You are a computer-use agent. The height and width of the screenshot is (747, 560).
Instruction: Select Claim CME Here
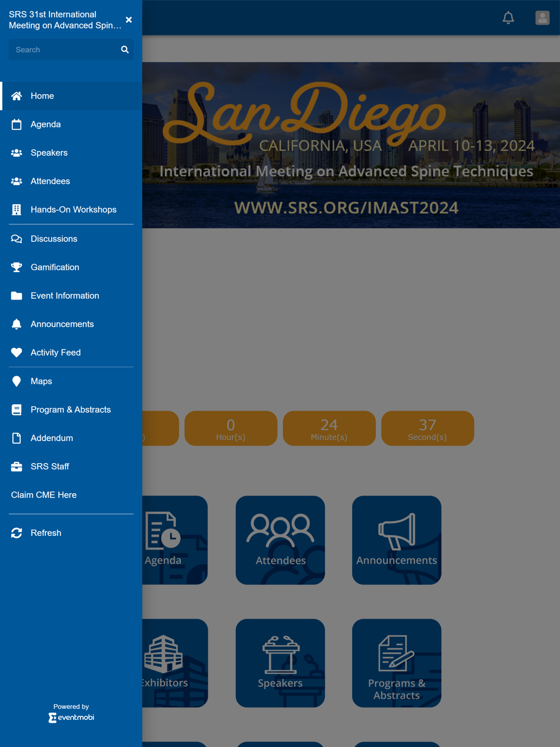(x=44, y=495)
